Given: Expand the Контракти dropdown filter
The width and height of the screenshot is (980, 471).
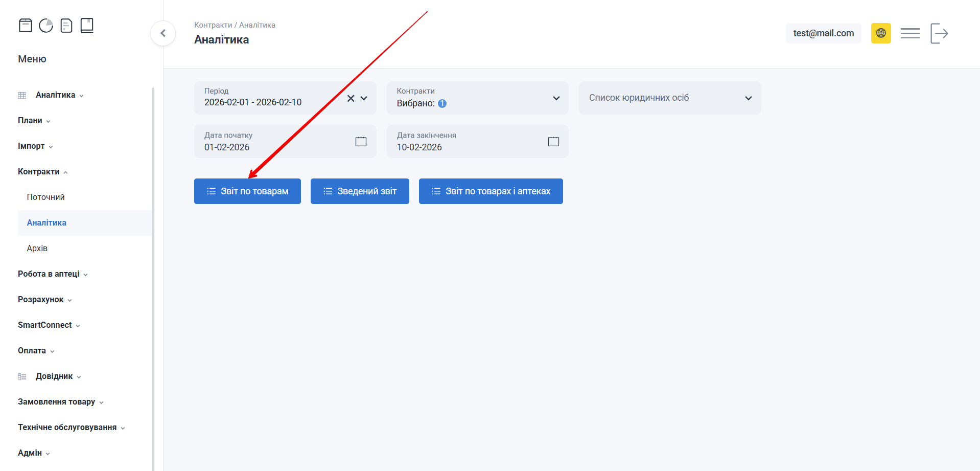Looking at the screenshot, I should point(556,98).
